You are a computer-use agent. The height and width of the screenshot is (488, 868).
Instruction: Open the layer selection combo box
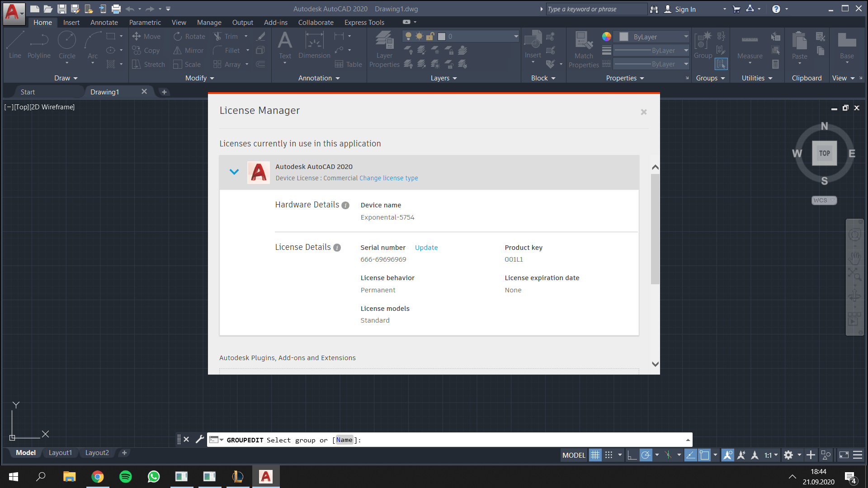coord(460,36)
